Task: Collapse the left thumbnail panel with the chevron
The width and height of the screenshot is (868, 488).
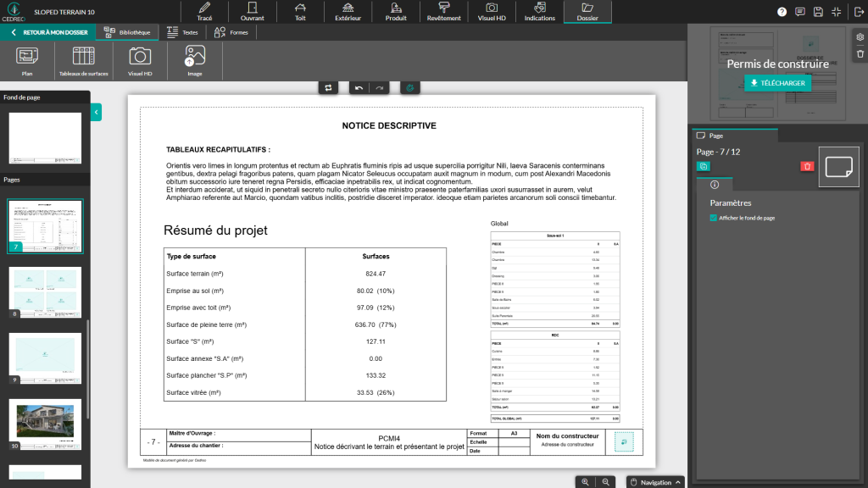Action: pos(95,111)
